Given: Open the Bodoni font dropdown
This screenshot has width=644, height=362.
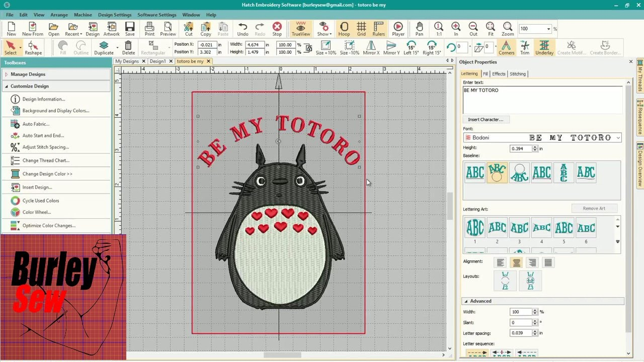Looking at the screenshot, I should [618, 138].
